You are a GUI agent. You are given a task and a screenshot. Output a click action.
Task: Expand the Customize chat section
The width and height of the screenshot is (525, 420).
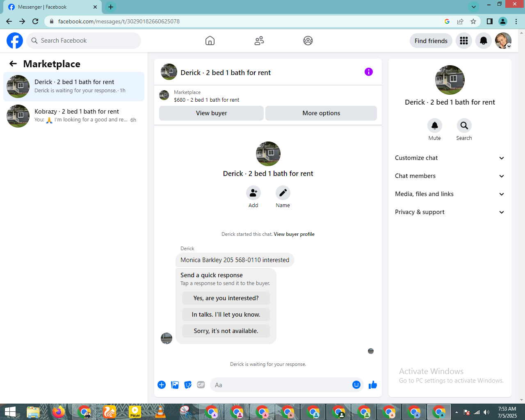[450, 158]
